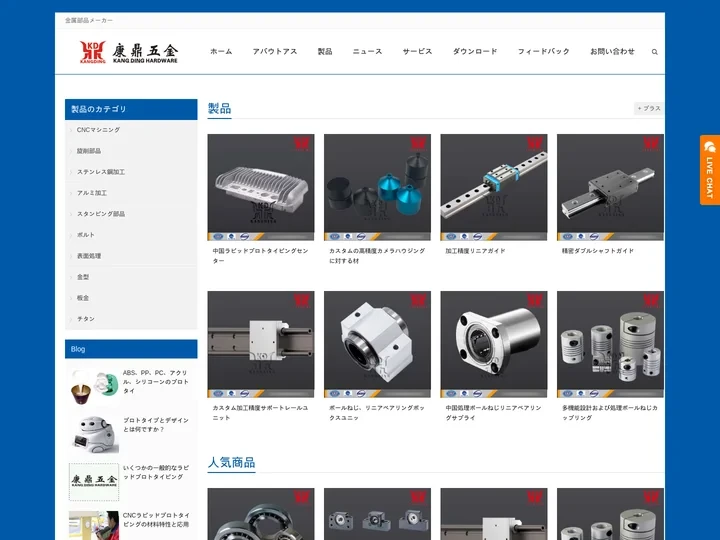Open blog post プロトタイプとデザインとは何ですか

pos(156,425)
